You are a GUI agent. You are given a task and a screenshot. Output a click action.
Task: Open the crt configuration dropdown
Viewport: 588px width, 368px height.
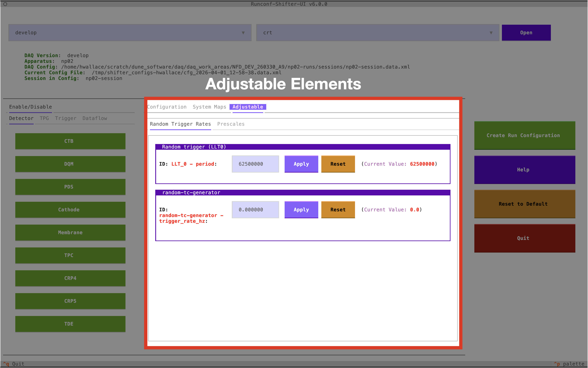point(377,33)
